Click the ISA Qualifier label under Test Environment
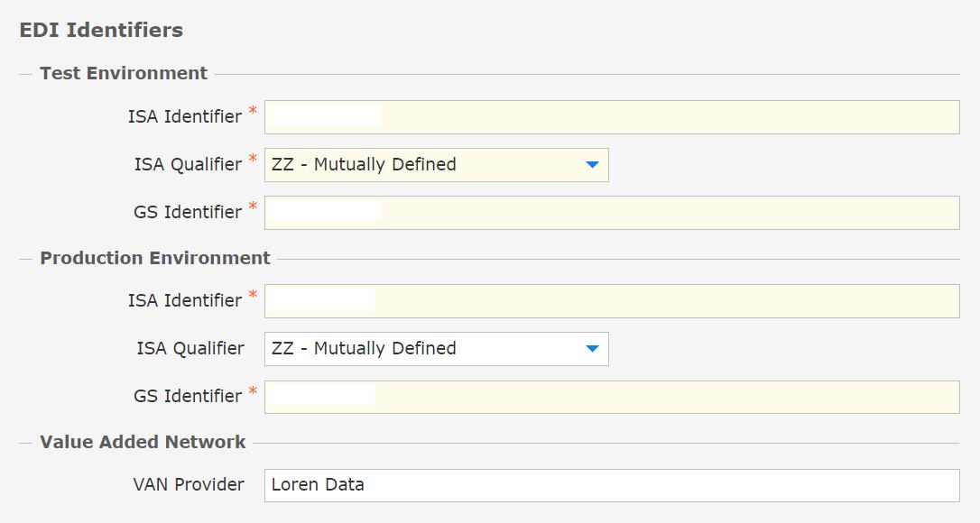This screenshot has height=523, width=980. pos(188,165)
